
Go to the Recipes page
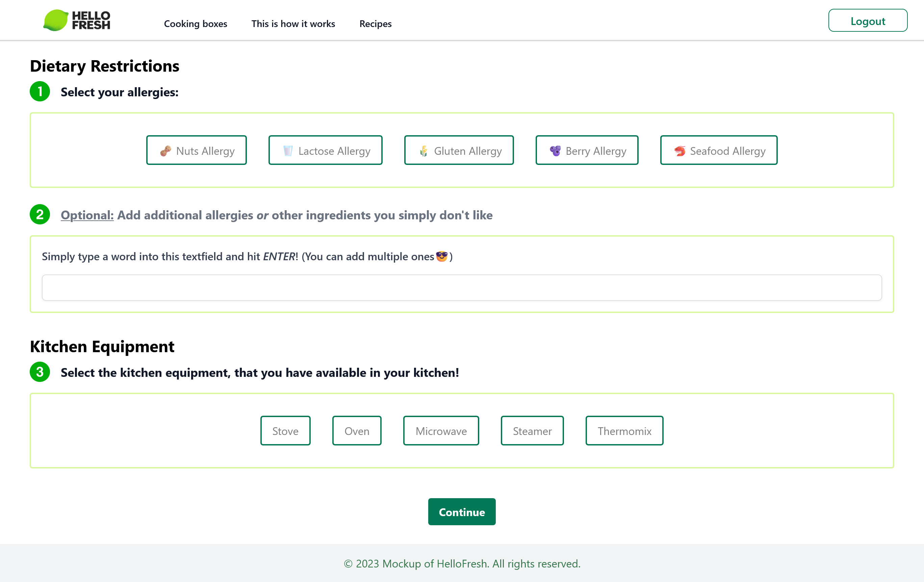pos(375,24)
